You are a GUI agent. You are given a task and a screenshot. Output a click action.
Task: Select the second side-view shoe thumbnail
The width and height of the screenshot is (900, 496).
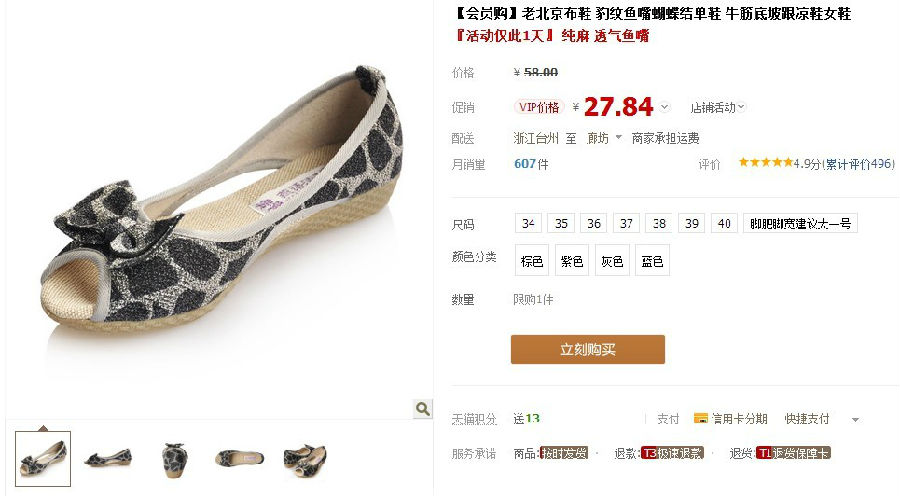point(108,458)
